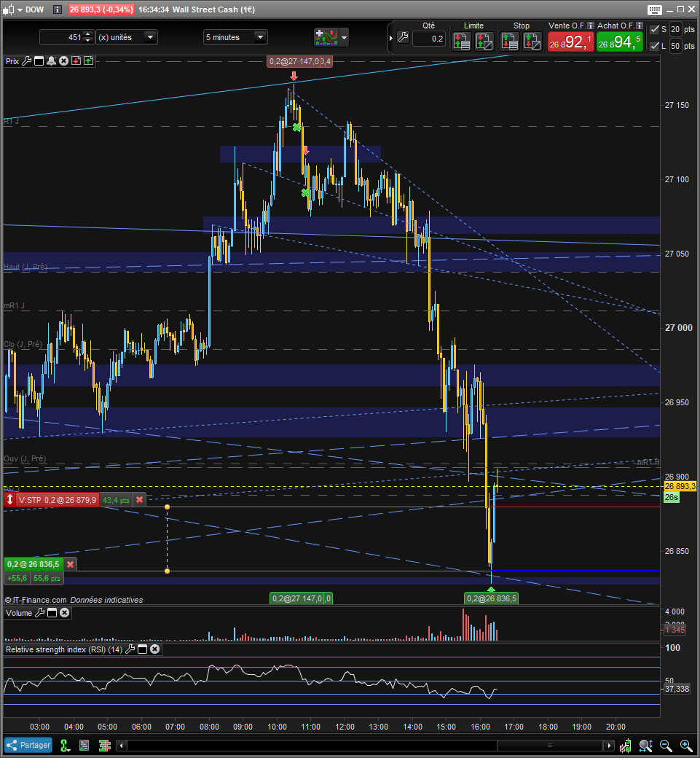The image size is (700, 758).
Task: Close the Prix panel
Action: click(64, 61)
